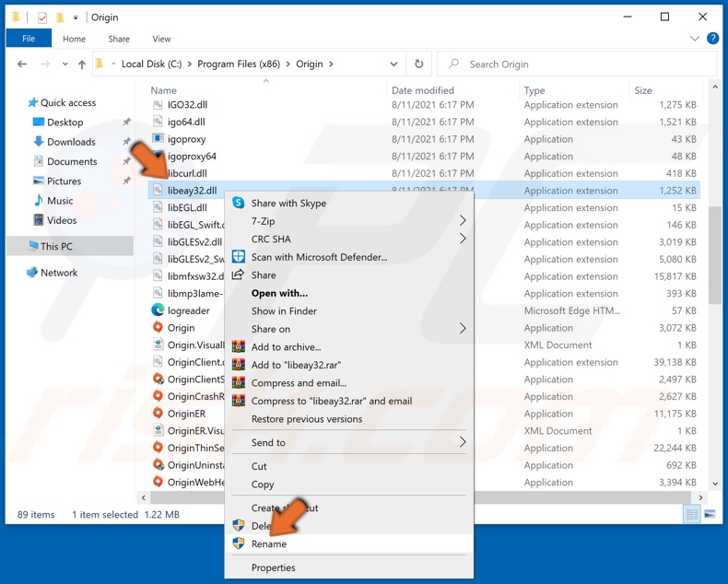
Task: Expand the ribbon with the chevron
Action: tap(695, 39)
